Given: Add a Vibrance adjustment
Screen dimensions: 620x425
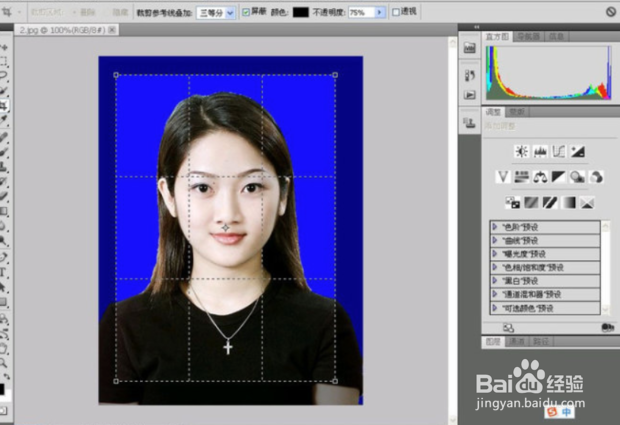Looking at the screenshot, I should click(x=503, y=177).
